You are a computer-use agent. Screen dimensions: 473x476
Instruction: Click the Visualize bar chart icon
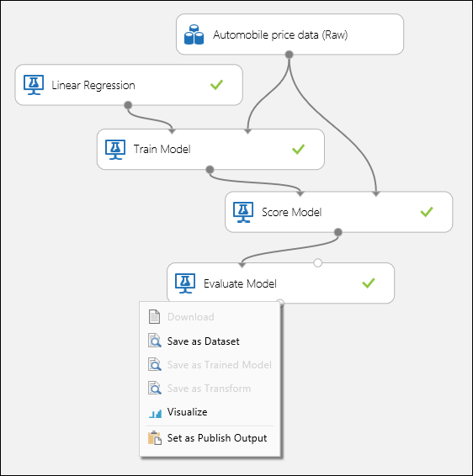pos(155,413)
